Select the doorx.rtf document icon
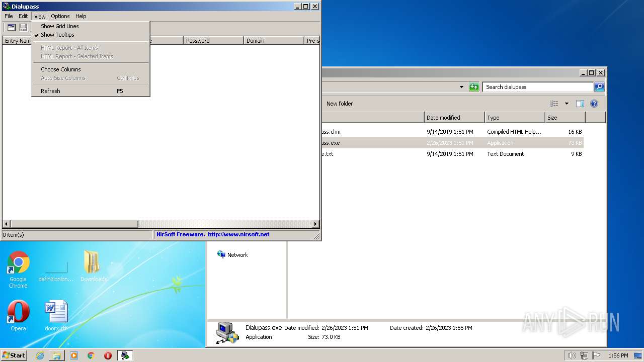The width and height of the screenshot is (644, 362). [x=56, y=316]
